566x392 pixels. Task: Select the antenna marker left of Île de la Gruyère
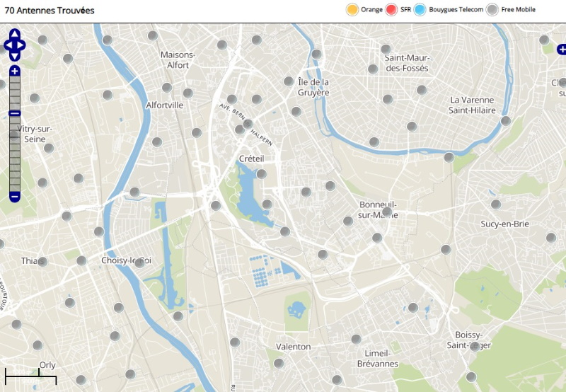pyautogui.click(x=289, y=81)
